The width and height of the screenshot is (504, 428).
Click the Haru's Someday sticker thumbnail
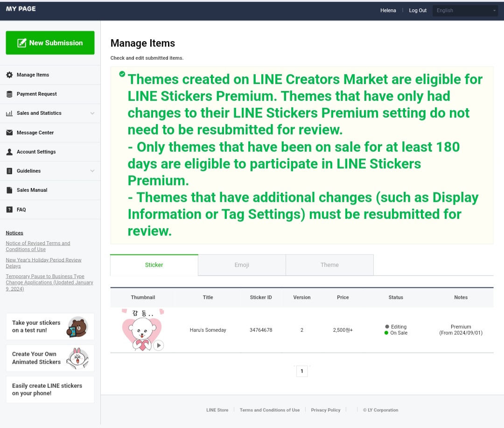pyautogui.click(x=143, y=330)
